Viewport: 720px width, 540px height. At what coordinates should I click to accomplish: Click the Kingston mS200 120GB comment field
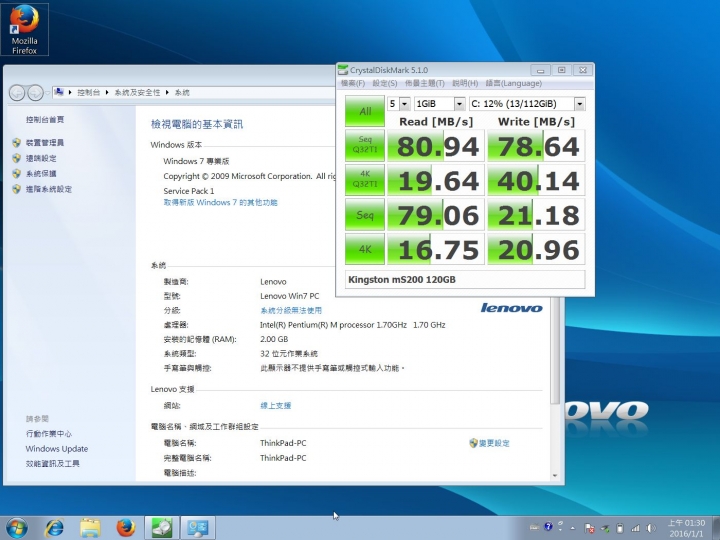465,280
